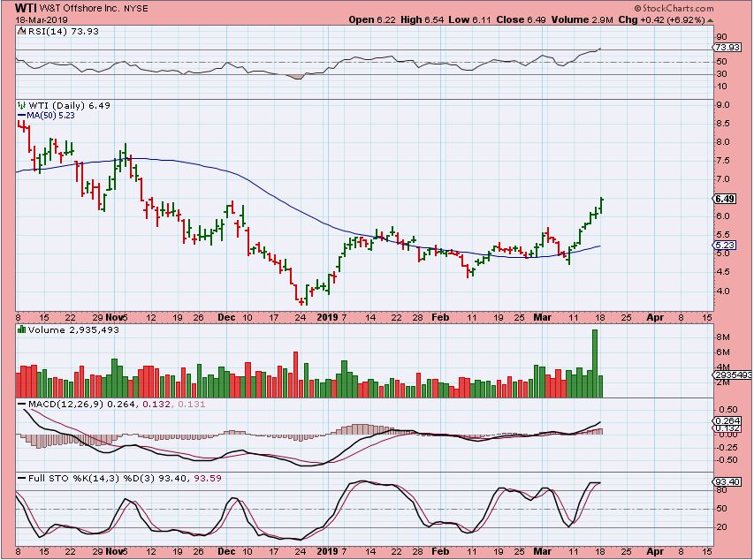Click the MA(50) blue legend entry

point(51,114)
